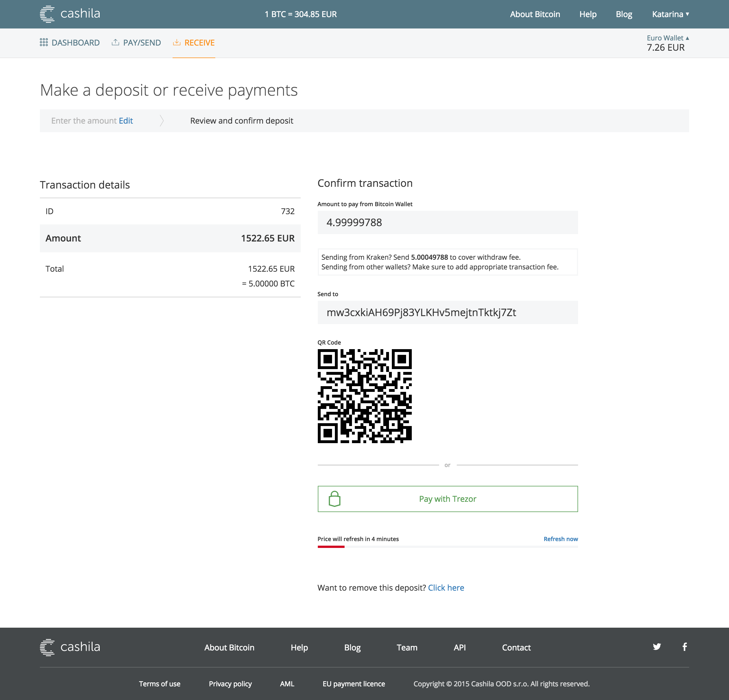The height and width of the screenshot is (700, 729).
Task: Open the DASHBOARD tab
Action: coord(75,43)
